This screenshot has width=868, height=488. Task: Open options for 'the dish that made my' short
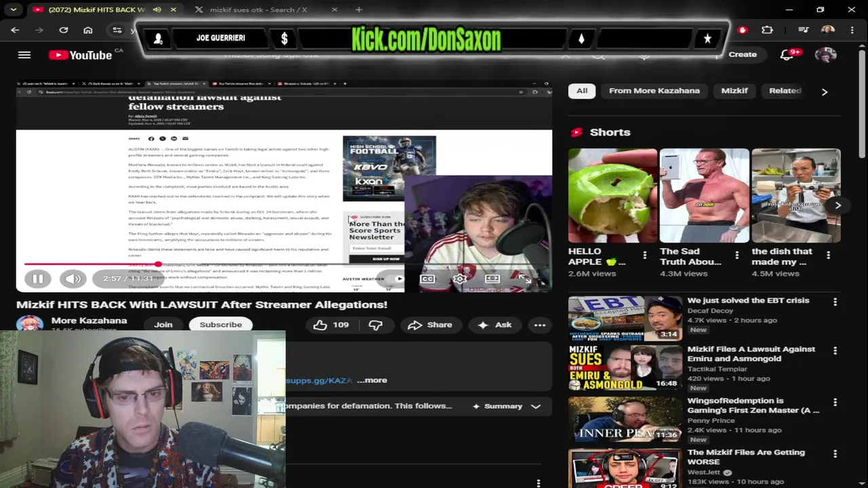point(828,256)
